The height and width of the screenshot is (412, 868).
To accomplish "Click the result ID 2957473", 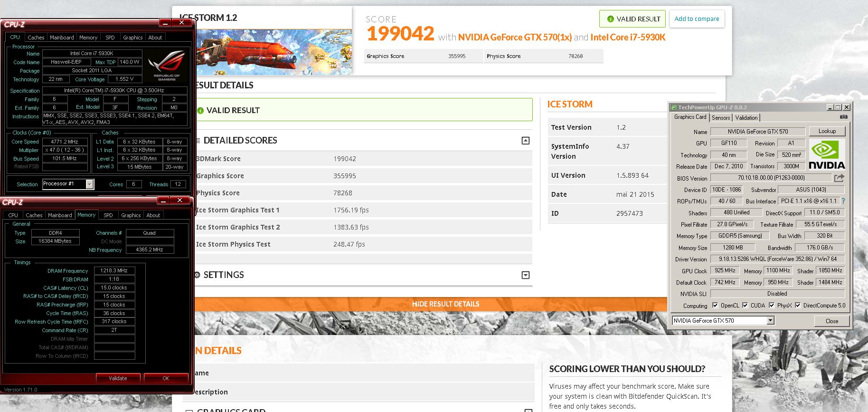I will click(x=629, y=213).
